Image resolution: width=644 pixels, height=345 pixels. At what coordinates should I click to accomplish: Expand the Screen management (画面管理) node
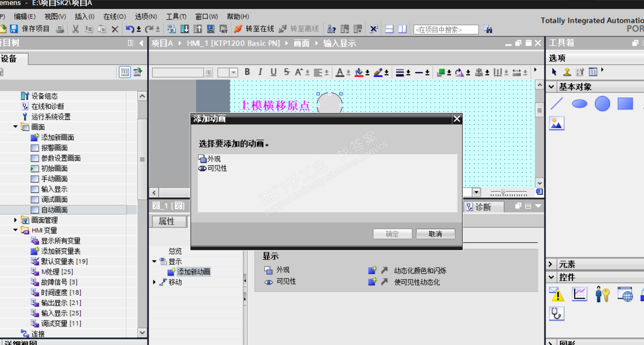point(15,220)
